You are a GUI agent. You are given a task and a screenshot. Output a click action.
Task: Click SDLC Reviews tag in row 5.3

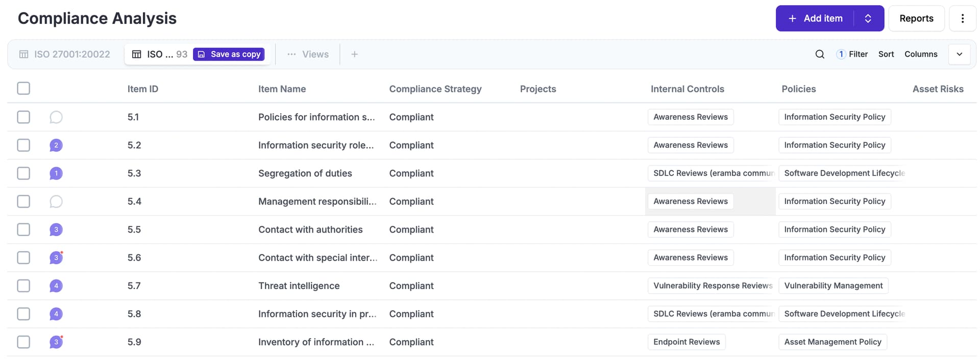point(712,173)
